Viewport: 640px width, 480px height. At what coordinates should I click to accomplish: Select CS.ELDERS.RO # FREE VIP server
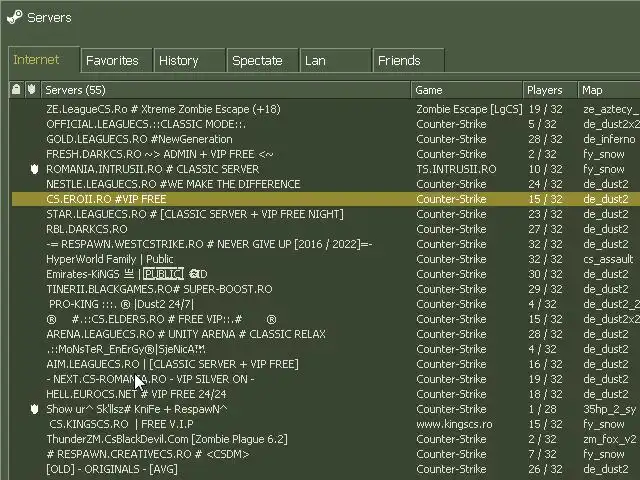(x=326, y=319)
